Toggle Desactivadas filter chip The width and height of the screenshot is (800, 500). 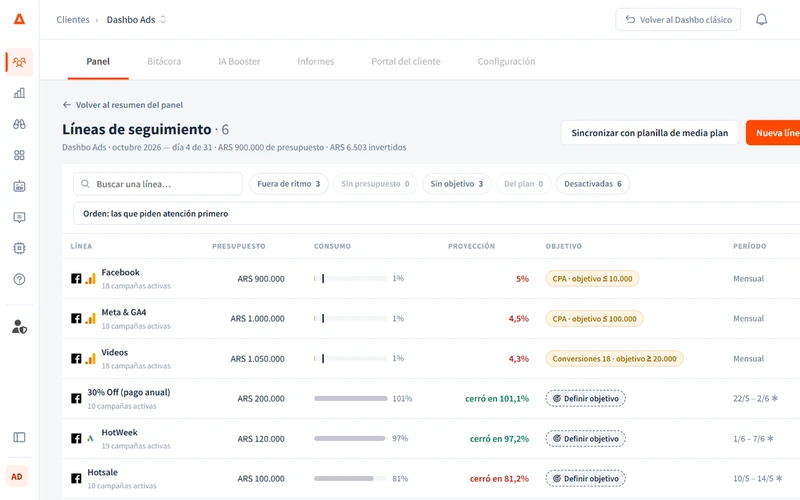(x=593, y=184)
